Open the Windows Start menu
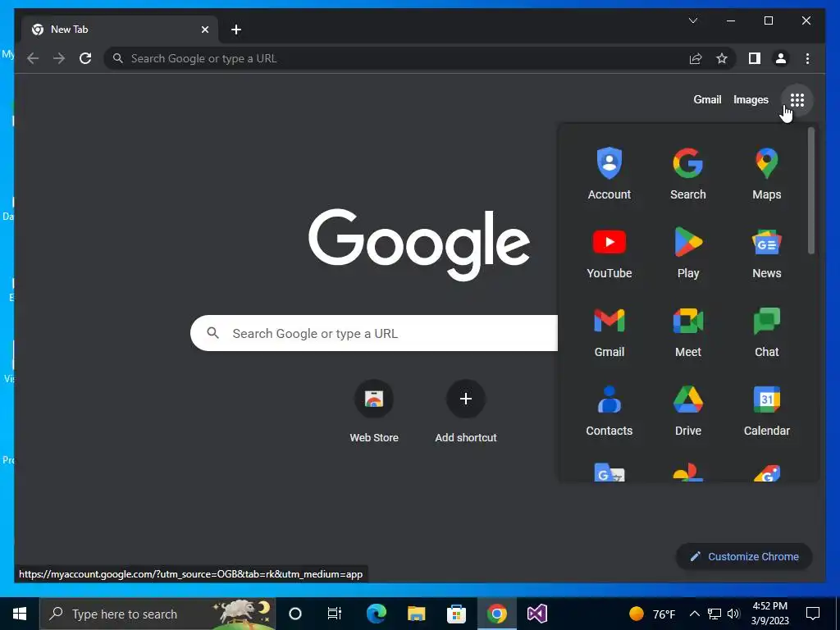Viewport: 840px width, 630px height. point(20,614)
